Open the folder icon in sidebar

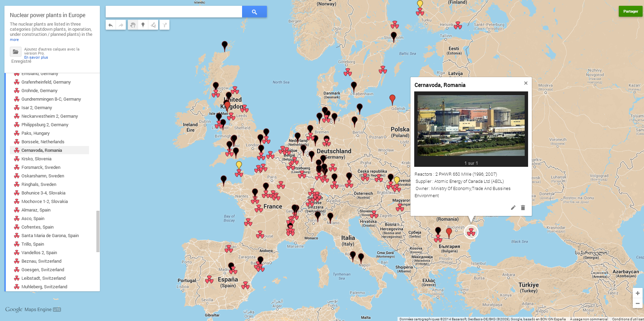point(16,52)
